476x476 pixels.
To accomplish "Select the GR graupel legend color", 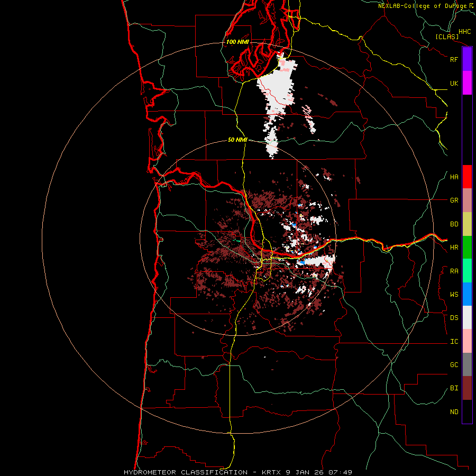I will click(467, 200).
